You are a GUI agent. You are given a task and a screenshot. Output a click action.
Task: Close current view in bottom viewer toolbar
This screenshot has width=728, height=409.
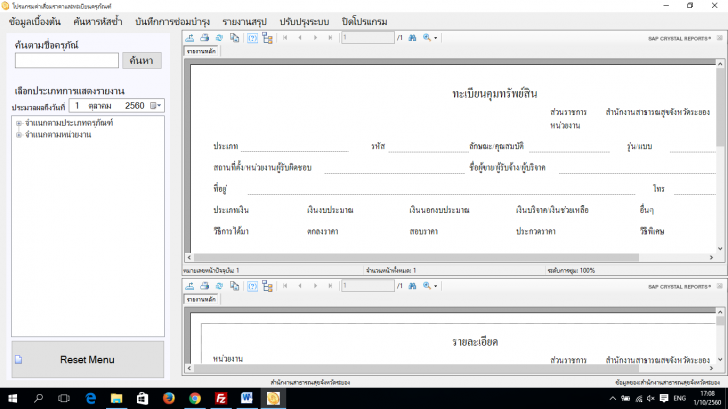coord(720,286)
